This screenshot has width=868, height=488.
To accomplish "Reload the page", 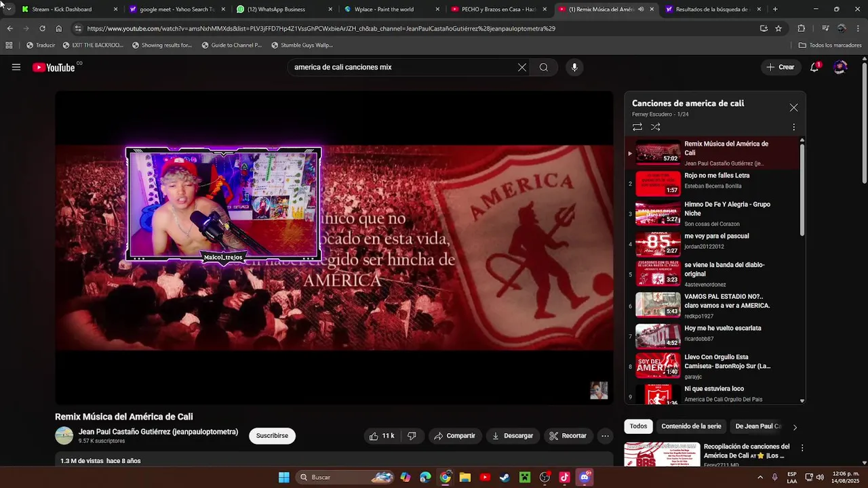I will (42, 28).
